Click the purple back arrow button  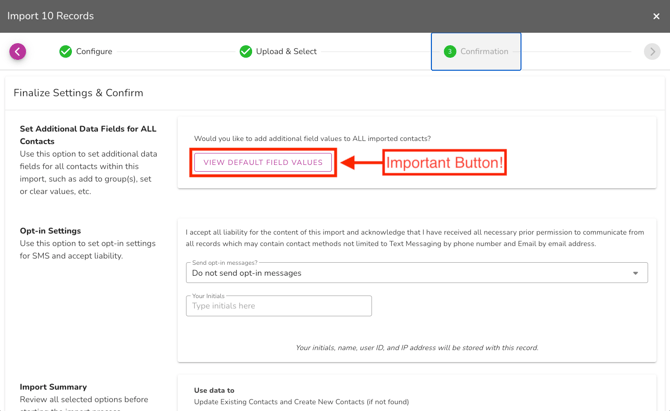pyautogui.click(x=18, y=51)
